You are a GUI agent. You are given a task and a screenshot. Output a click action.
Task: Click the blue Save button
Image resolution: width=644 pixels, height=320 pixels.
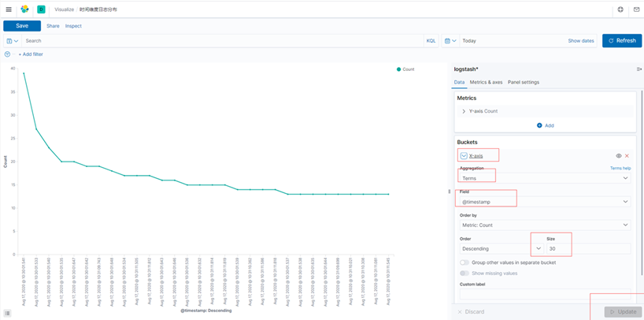[22, 26]
